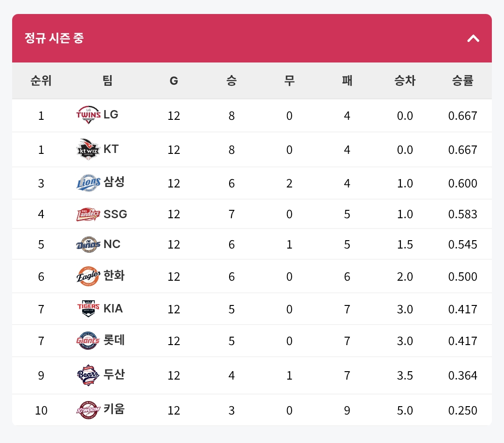Click the LG Twins team logo
The width and height of the screenshot is (504, 443).
point(88,115)
